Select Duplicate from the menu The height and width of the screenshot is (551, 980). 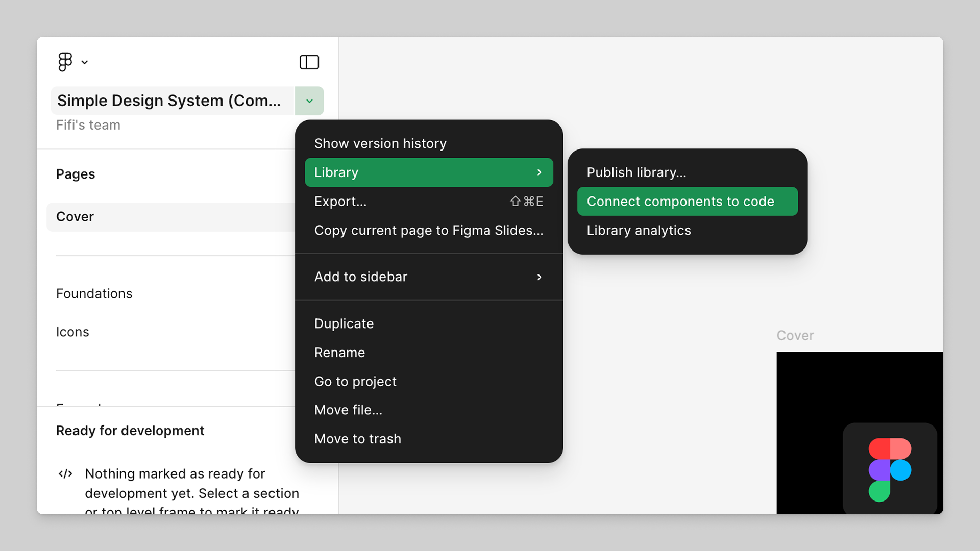coord(344,323)
